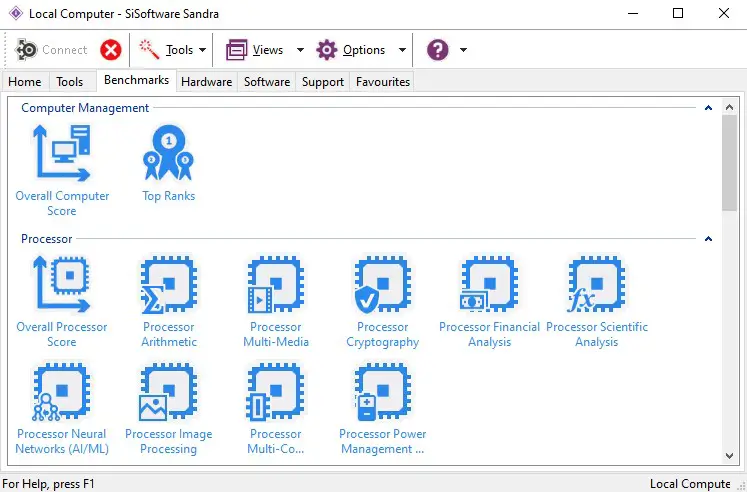The width and height of the screenshot is (747, 492).
Task: Click the Computer Management section heading
Action: click(85, 108)
